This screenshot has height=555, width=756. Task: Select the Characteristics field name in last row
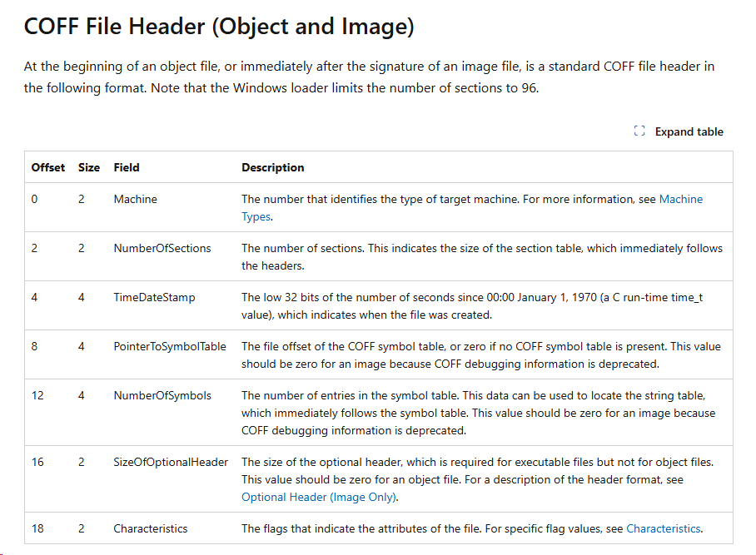tap(151, 528)
